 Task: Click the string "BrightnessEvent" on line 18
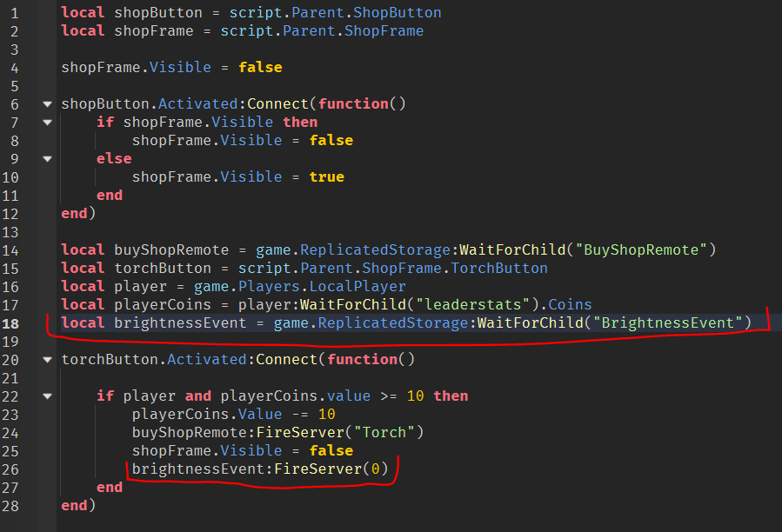[668, 323]
